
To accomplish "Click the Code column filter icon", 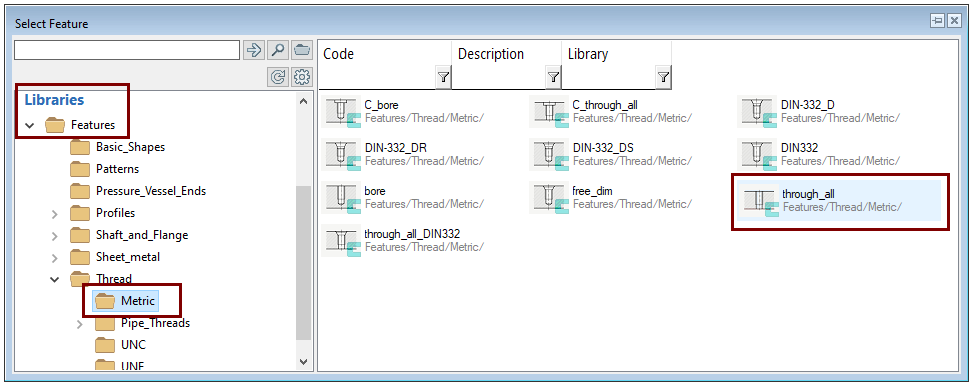I will 443,78.
